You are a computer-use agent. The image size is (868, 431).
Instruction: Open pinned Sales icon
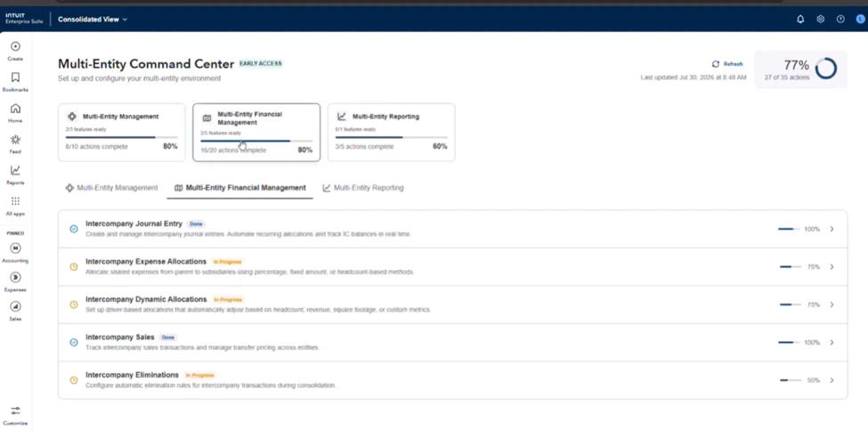[15, 306]
